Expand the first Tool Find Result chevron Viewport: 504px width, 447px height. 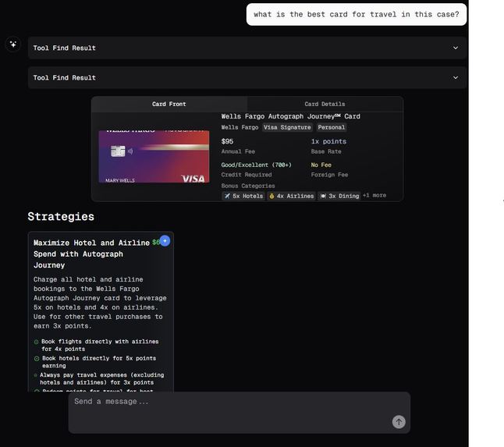point(456,48)
